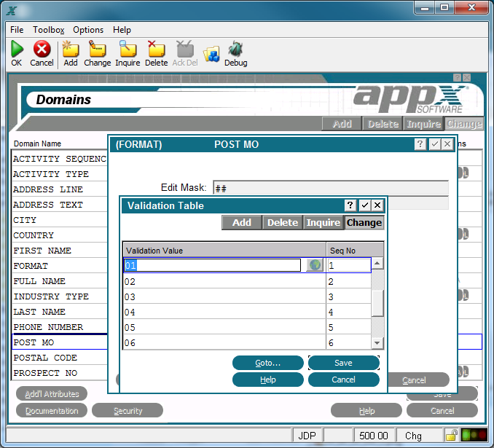Click the Inquire folder toolbar icon
Viewport: 494px width, 448px height.
128,49
